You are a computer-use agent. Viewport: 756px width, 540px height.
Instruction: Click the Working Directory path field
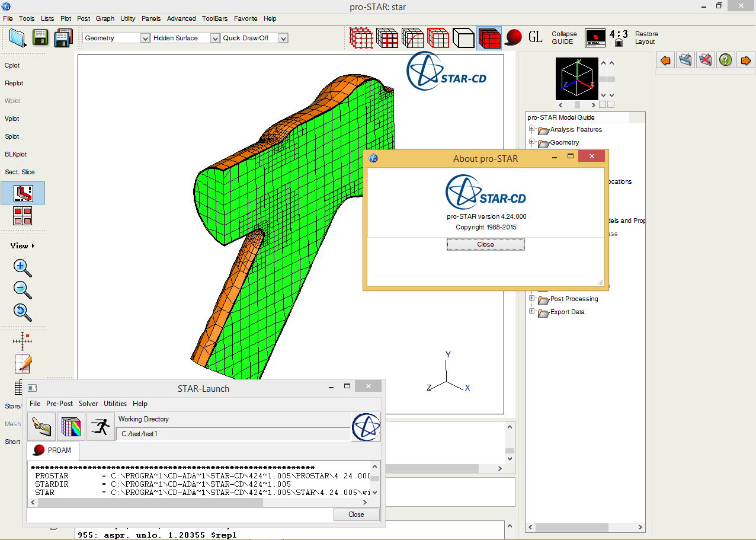click(x=233, y=433)
